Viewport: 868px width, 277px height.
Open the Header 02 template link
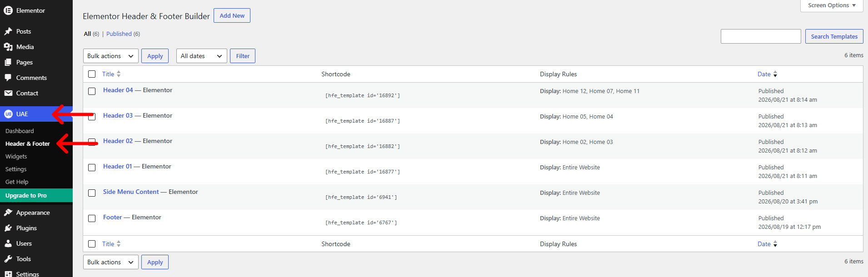tap(118, 141)
